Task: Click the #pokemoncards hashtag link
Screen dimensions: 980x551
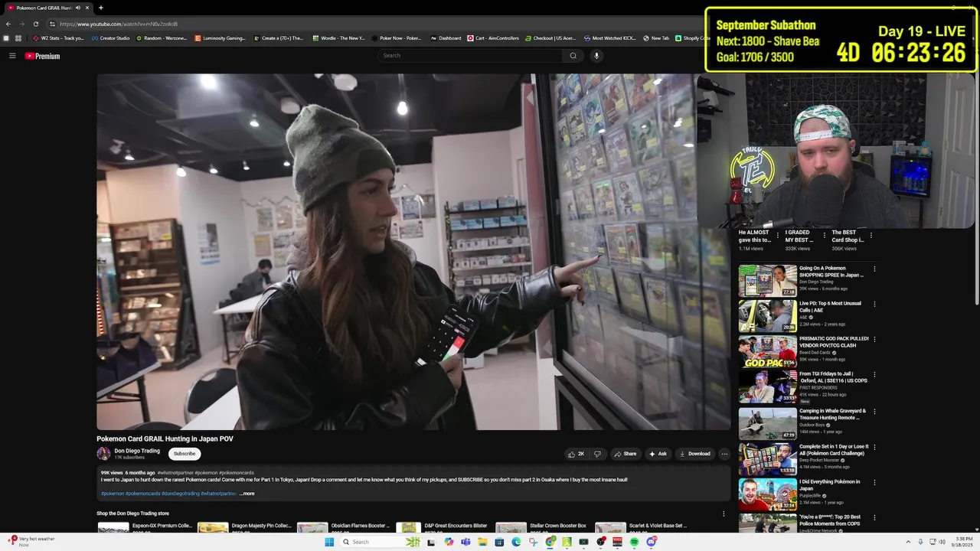Action: pyautogui.click(x=143, y=494)
